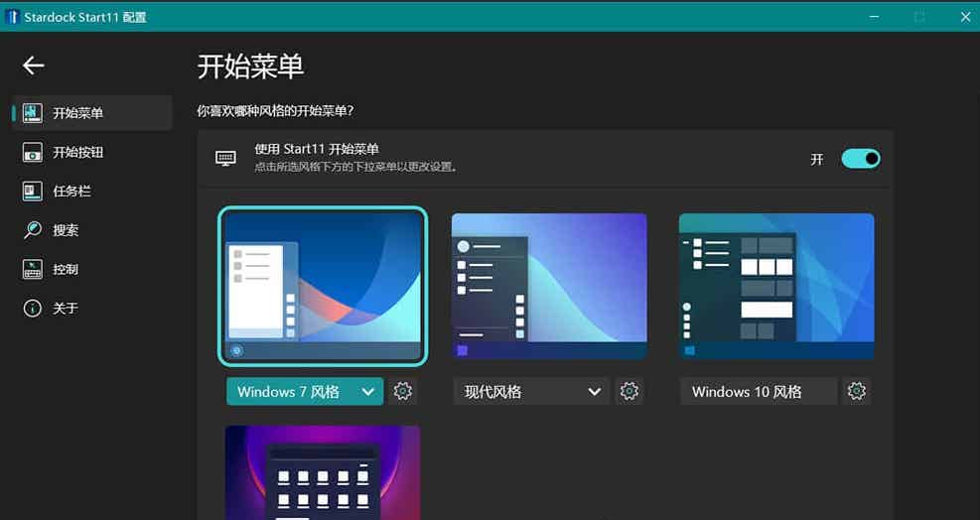Viewport: 980px width, 520px height.
Task: Click the 控制 keyboard icon
Action: click(33, 269)
